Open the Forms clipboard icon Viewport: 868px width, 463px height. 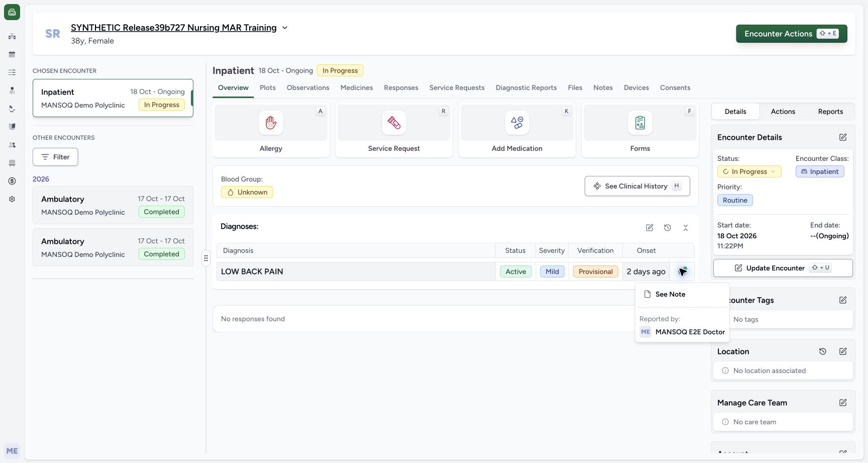tap(640, 123)
